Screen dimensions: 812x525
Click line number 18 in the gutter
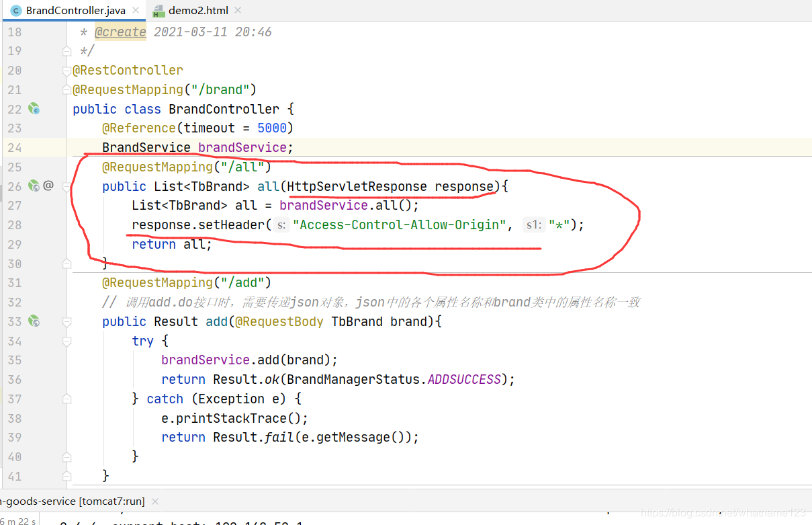[15, 32]
